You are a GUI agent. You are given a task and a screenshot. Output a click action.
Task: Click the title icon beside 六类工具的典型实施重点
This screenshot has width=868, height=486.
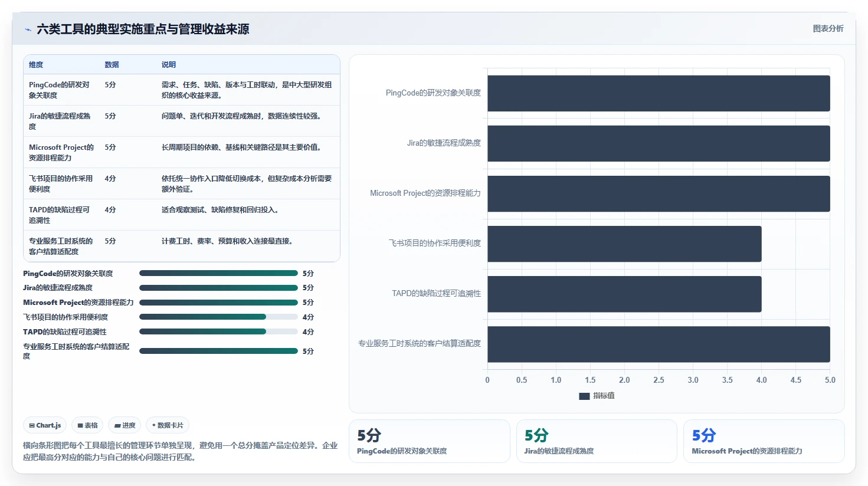28,29
